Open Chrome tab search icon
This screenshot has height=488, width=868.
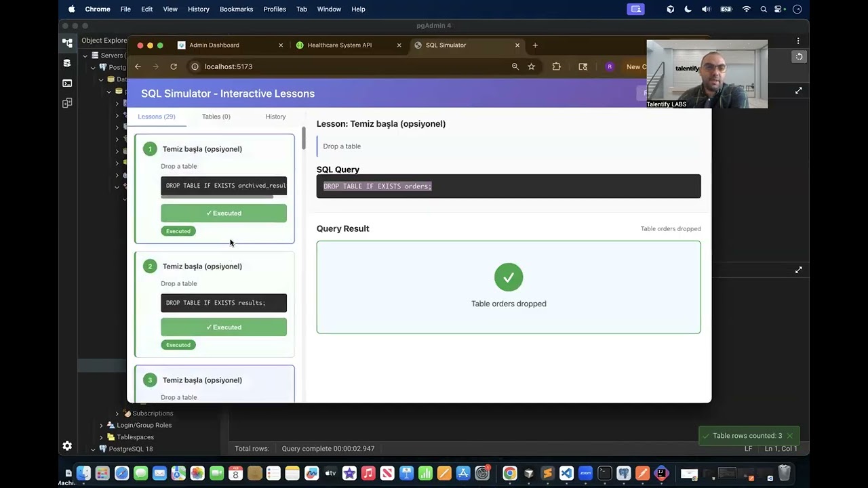(583, 66)
